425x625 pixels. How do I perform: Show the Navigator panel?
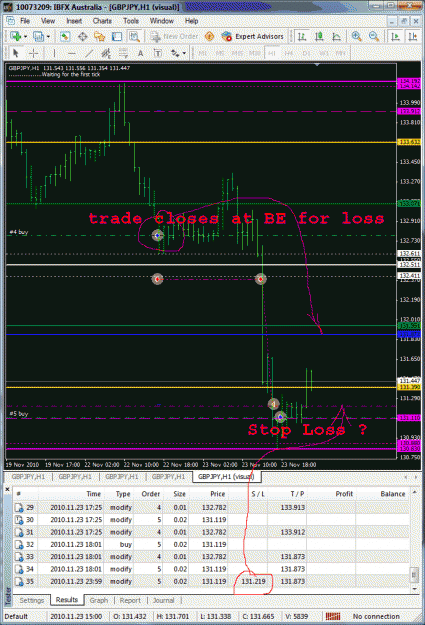pos(99,37)
